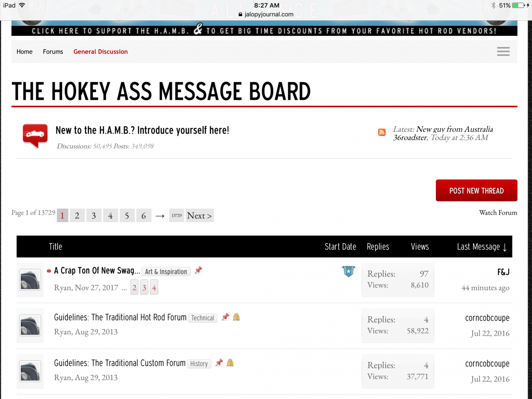Go to page 2 of the forum
Screen dimensions: 532x399
pos(77,215)
